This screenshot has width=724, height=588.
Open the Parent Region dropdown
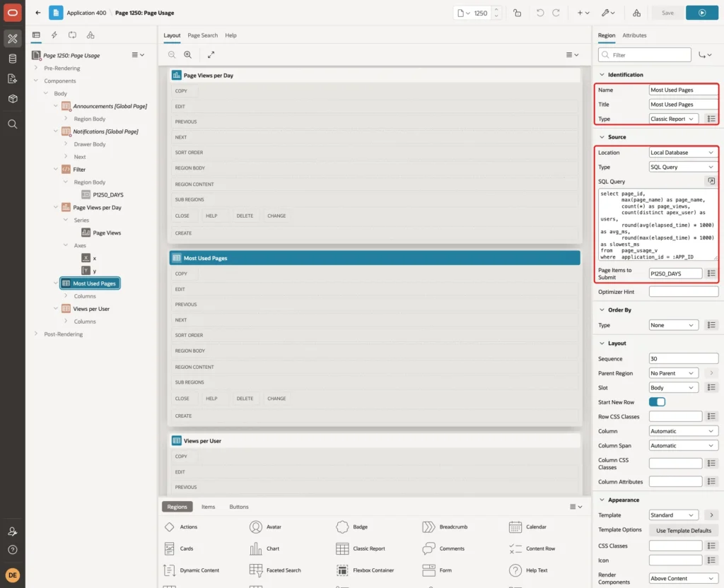tap(674, 373)
